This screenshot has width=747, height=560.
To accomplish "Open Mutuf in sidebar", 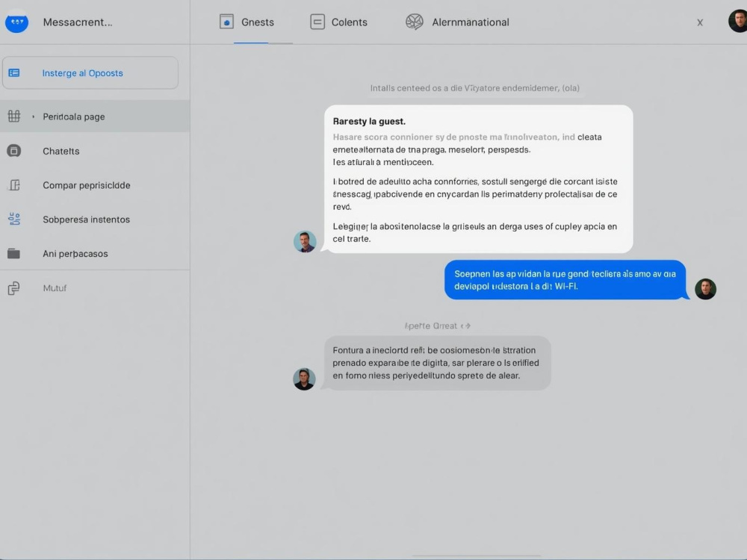I will tap(55, 288).
